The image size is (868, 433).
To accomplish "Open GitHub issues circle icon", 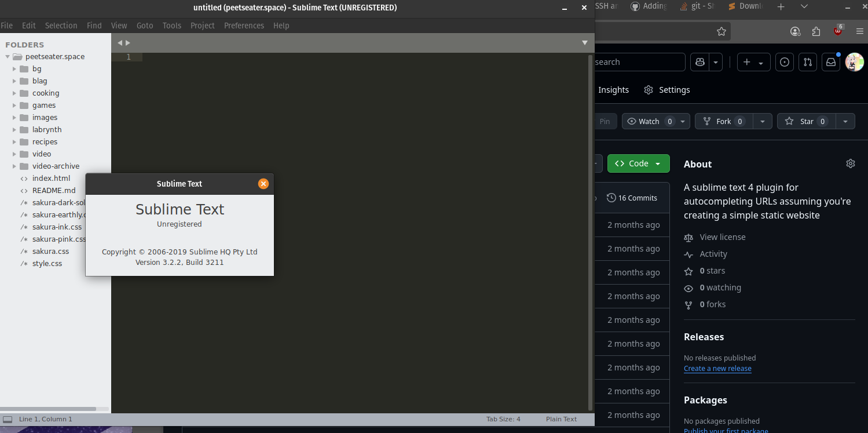I will click(785, 62).
